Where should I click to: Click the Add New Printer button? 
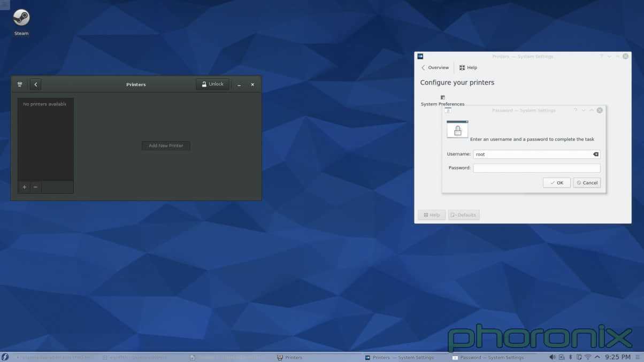[166, 145]
